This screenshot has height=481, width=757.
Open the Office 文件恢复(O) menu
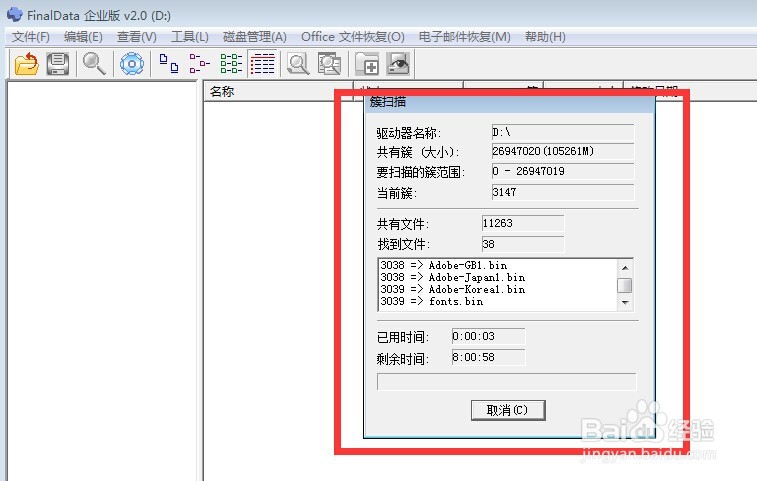(353, 37)
